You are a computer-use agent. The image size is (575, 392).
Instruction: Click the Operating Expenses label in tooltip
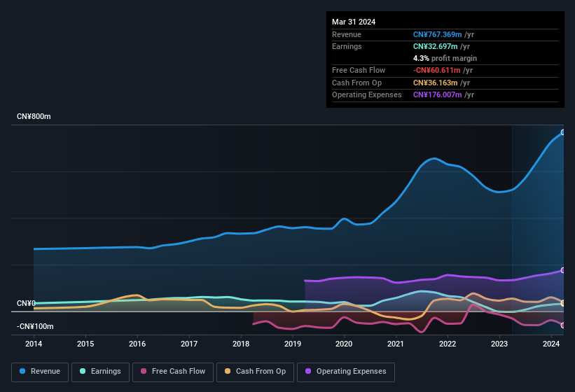[x=366, y=95]
